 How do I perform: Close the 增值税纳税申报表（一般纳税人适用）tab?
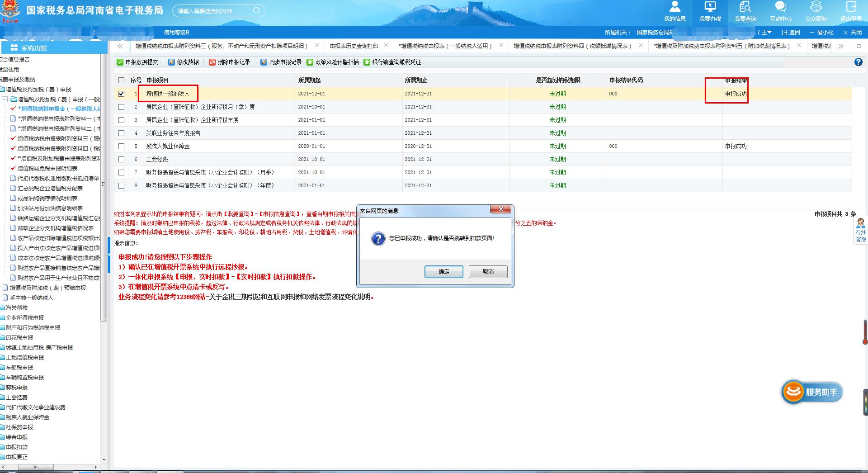pos(501,46)
